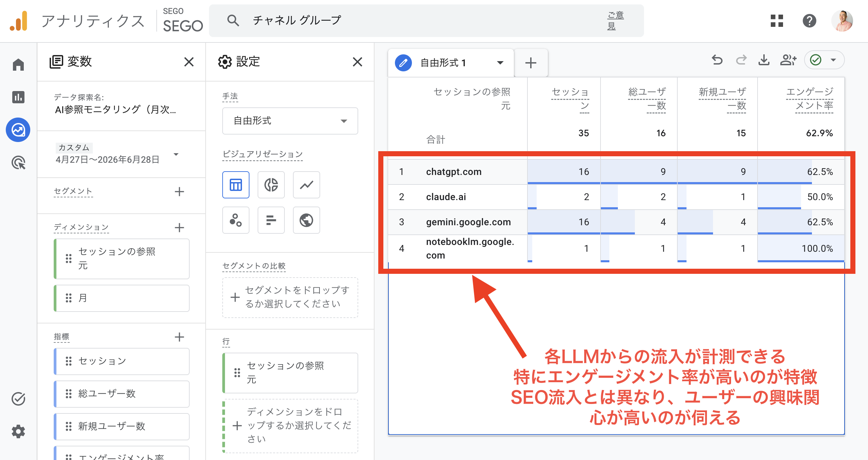Click the Google Analytics logo
This screenshot has height=460, width=868.
coord(18,21)
